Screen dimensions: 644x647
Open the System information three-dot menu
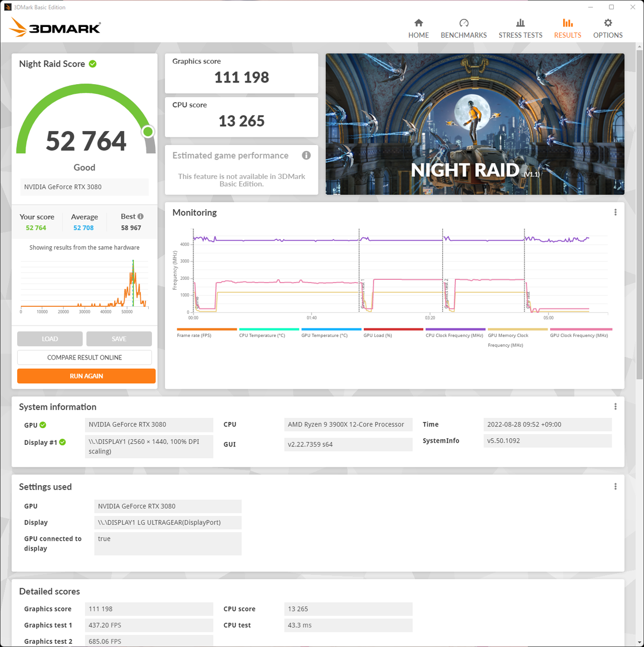pyautogui.click(x=615, y=407)
